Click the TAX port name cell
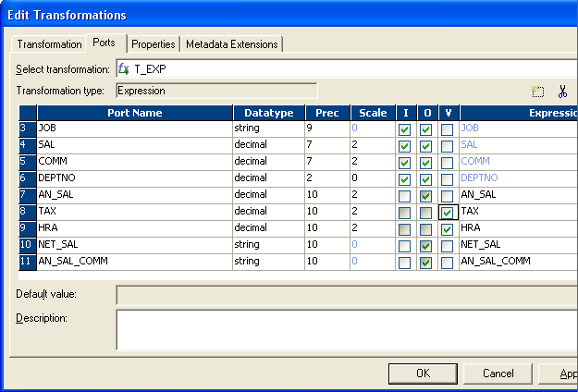The width and height of the screenshot is (578, 392). (x=135, y=213)
